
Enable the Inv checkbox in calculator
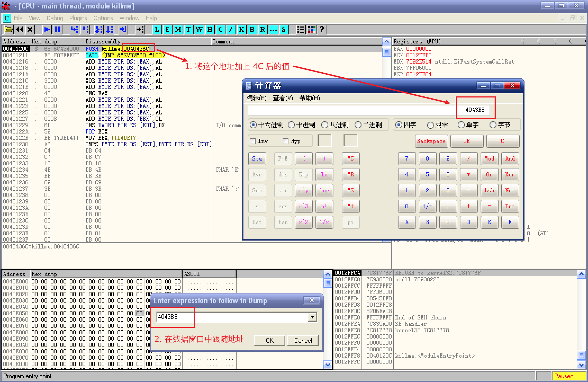253,141
